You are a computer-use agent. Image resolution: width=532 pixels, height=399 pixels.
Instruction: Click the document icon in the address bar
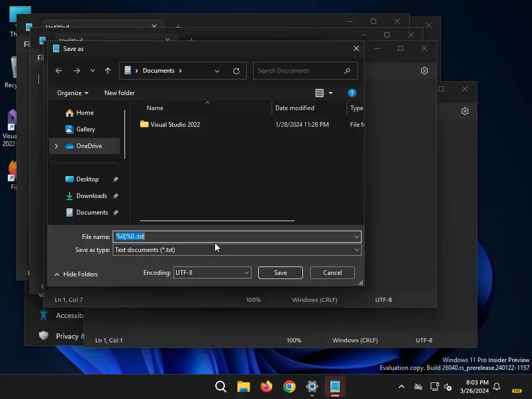click(x=128, y=71)
